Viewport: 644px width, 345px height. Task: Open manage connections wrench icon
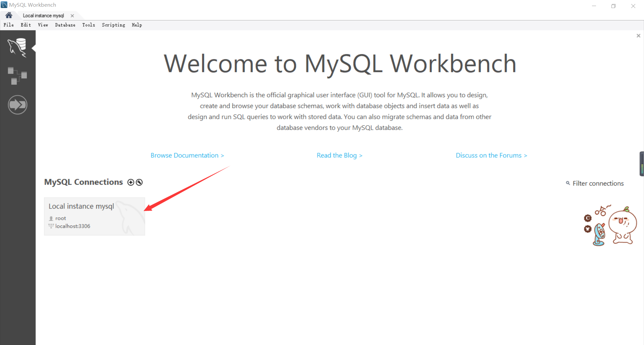pos(139,182)
